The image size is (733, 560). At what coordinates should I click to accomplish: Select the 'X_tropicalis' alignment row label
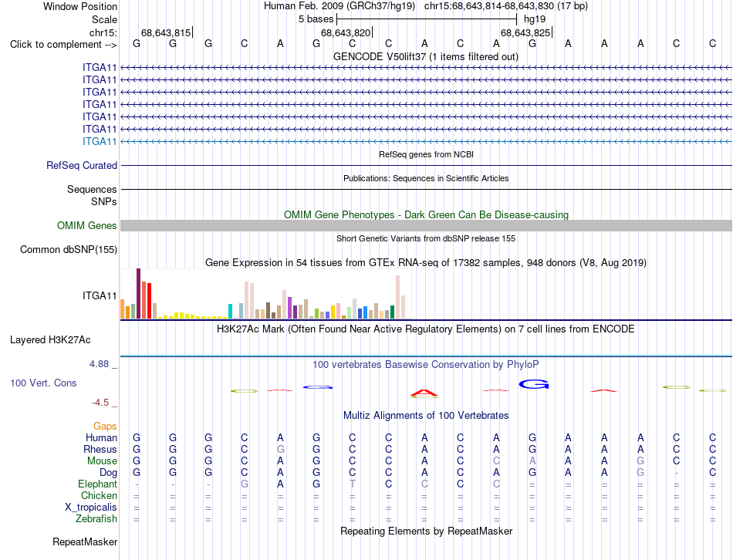click(91, 508)
